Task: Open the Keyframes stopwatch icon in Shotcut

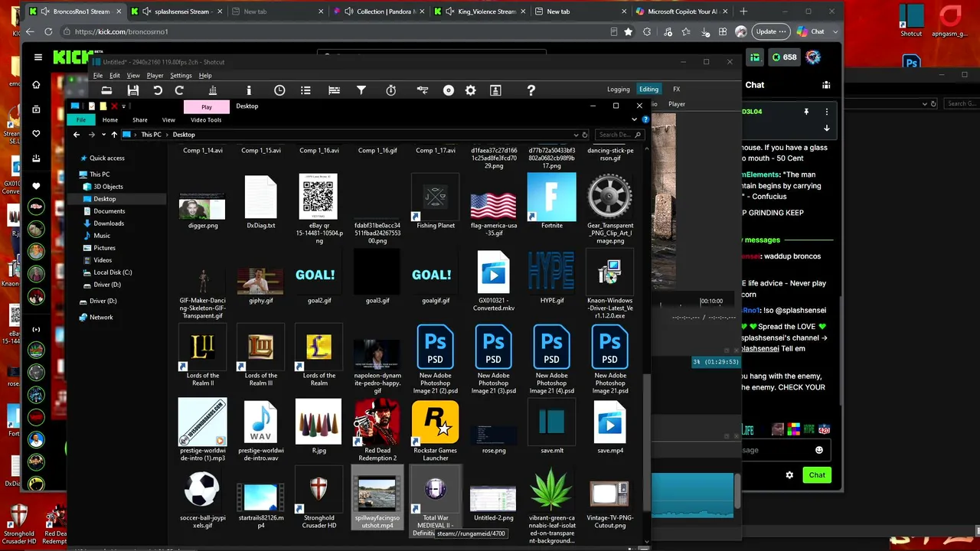Action: (390, 90)
